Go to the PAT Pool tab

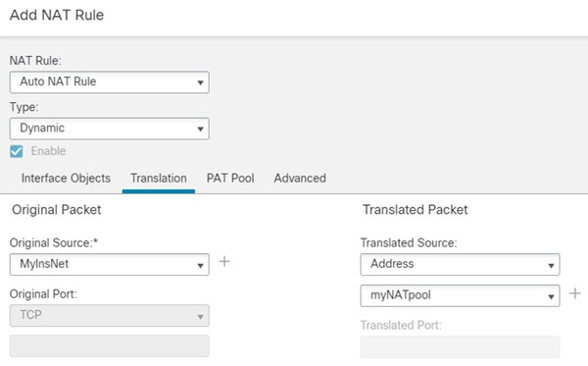(x=230, y=179)
